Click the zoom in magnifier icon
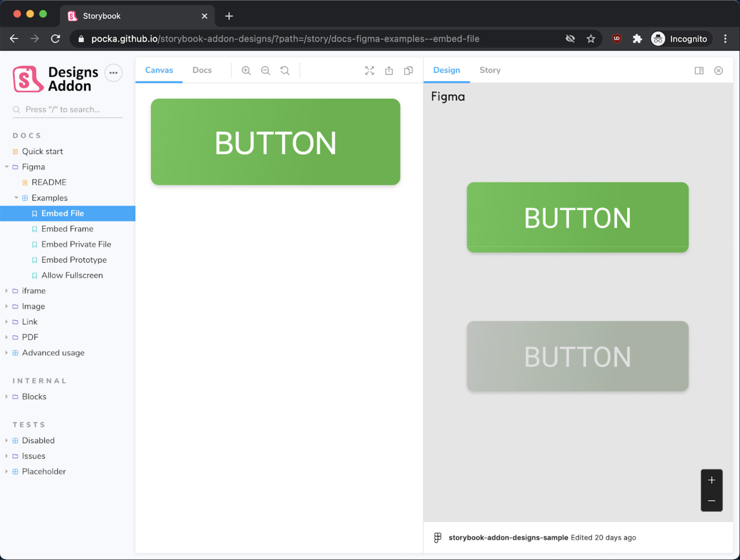Screen dimensions: 740x560 (x=246, y=71)
